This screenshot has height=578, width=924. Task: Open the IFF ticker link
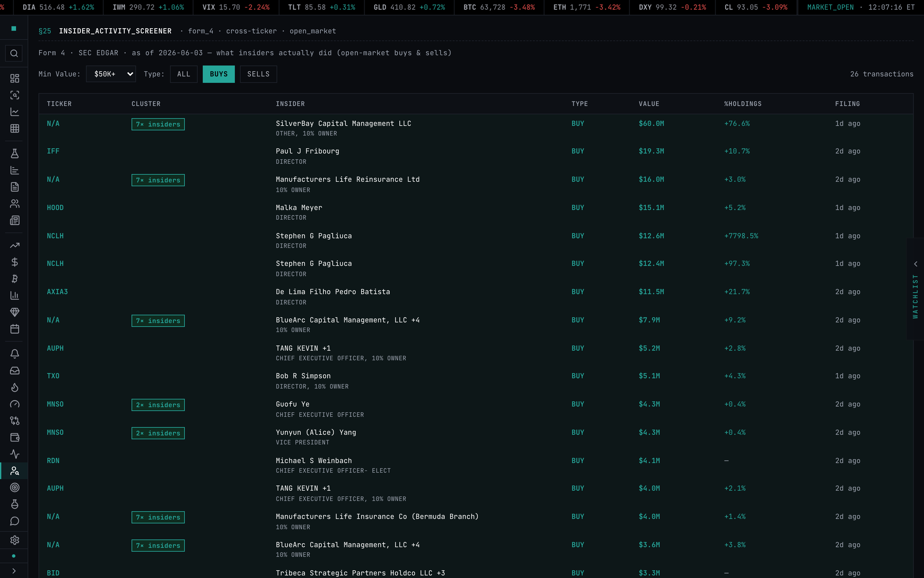[x=53, y=151]
